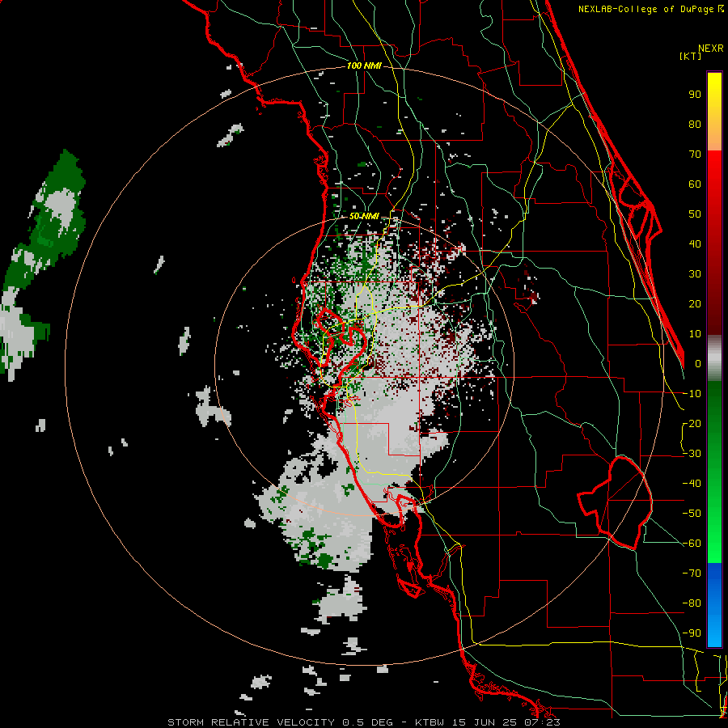Click the positive 20 knots scale label
728x728 pixels.
click(695, 303)
